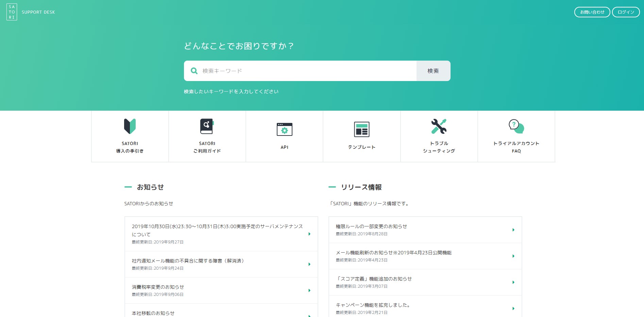Select the テンプレート category label
The width and height of the screenshot is (644, 317).
pyautogui.click(x=362, y=147)
